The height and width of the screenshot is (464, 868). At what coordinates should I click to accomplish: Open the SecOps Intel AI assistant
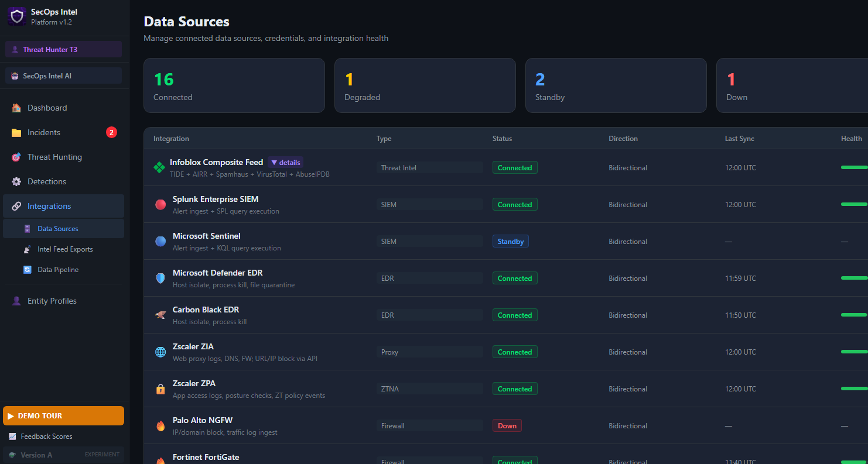[x=63, y=76]
